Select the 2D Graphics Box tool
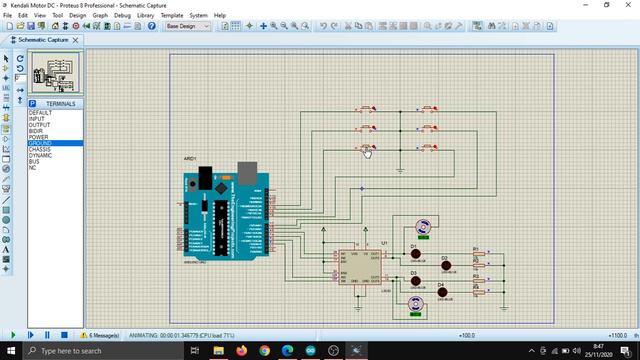This screenshot has width=640, height=360. [6, 210]
